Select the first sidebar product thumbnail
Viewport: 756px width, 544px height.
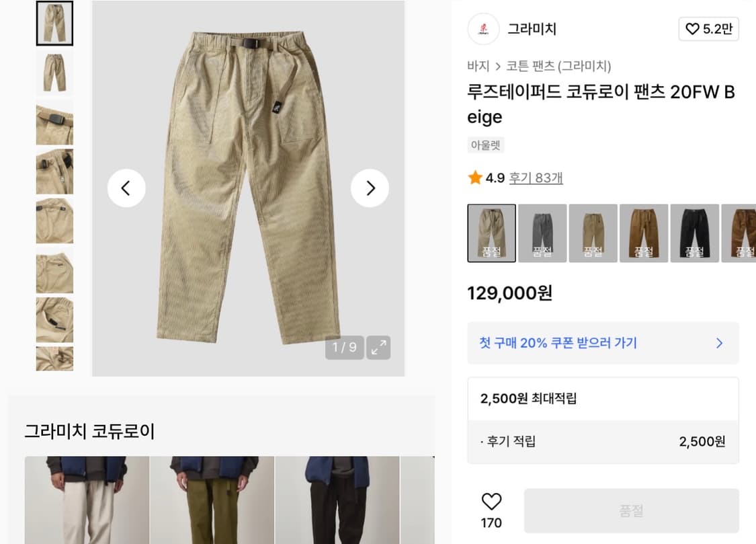tap(54, 23)
